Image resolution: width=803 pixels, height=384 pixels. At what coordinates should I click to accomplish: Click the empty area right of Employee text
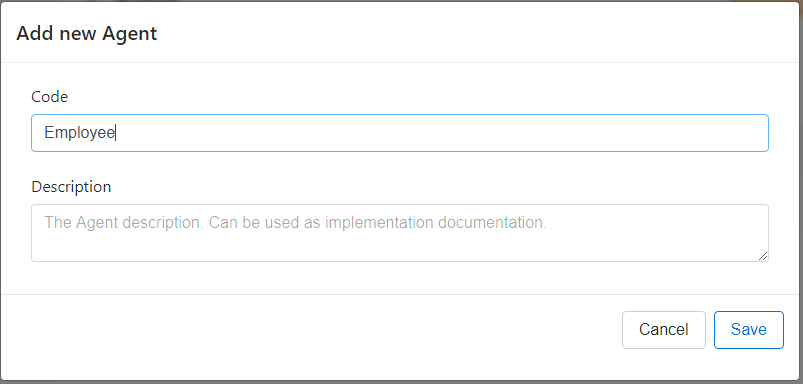point(440,133)
